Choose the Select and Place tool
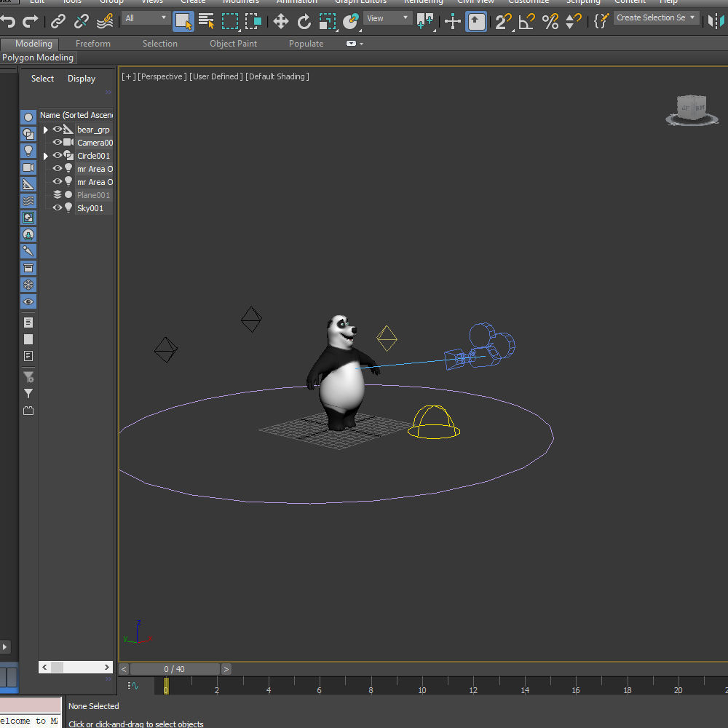 click(x=351, y=21)
